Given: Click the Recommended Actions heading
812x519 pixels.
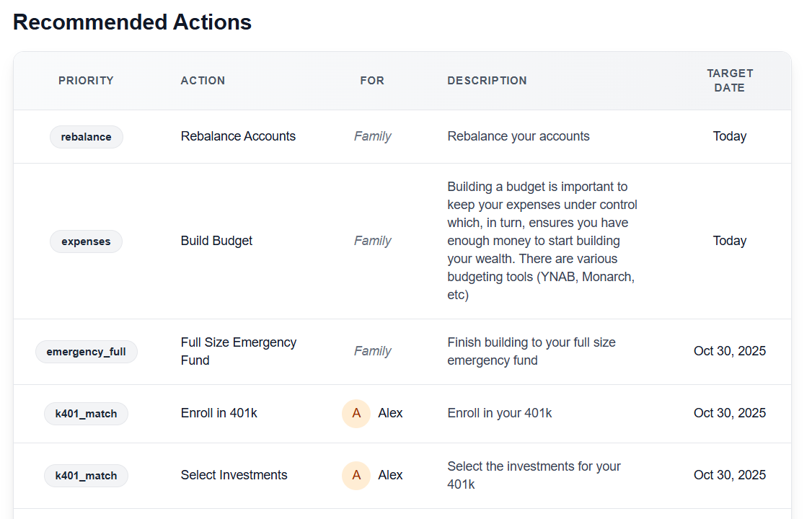Looking at the screenshot, I should click(x=132, y=22).
